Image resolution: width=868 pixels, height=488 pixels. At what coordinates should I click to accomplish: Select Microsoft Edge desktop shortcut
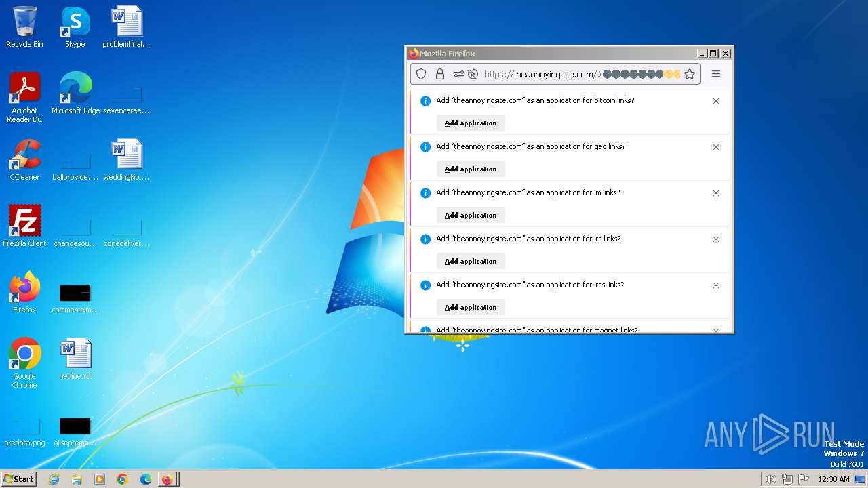point(75,94)
